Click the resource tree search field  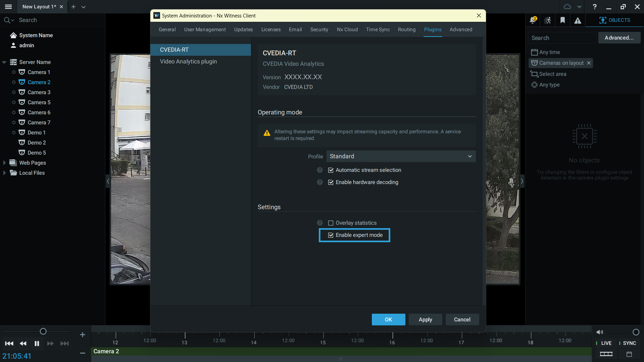[x=60, y=20]
